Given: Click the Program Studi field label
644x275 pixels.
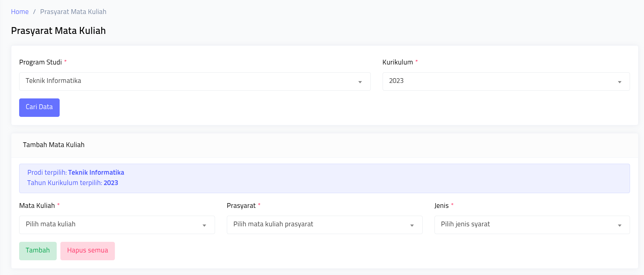Looking at the screenshot, I should (41, 62).
